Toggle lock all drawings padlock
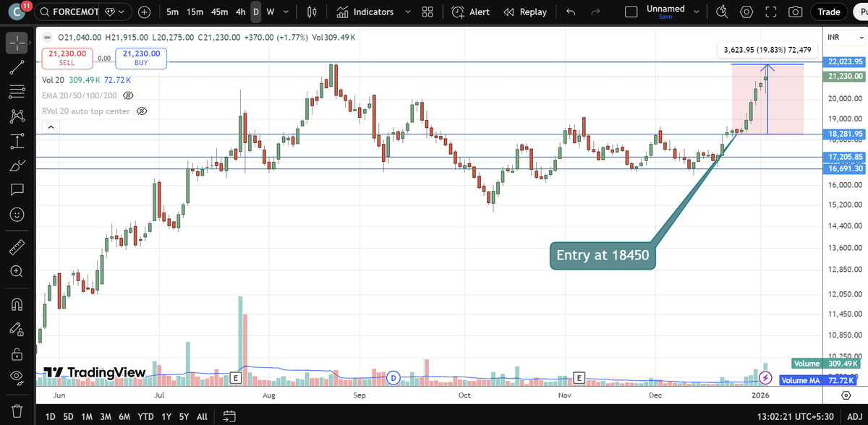 pyautogui.click(x=17, y=353)
